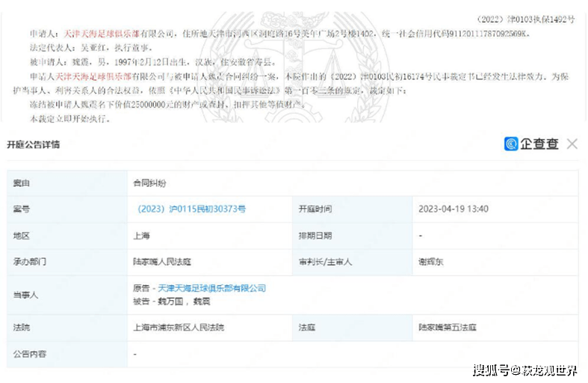Click the 地区 label cell
The height and width of the screenshot is (383, 588).
67,236
